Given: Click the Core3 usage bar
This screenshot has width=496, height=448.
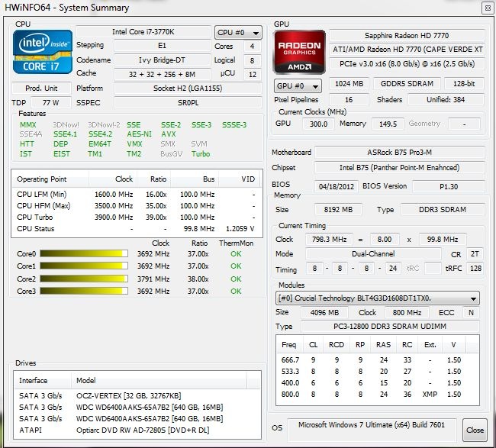Looking at the screenshot, I should click(x=84, y=291).
